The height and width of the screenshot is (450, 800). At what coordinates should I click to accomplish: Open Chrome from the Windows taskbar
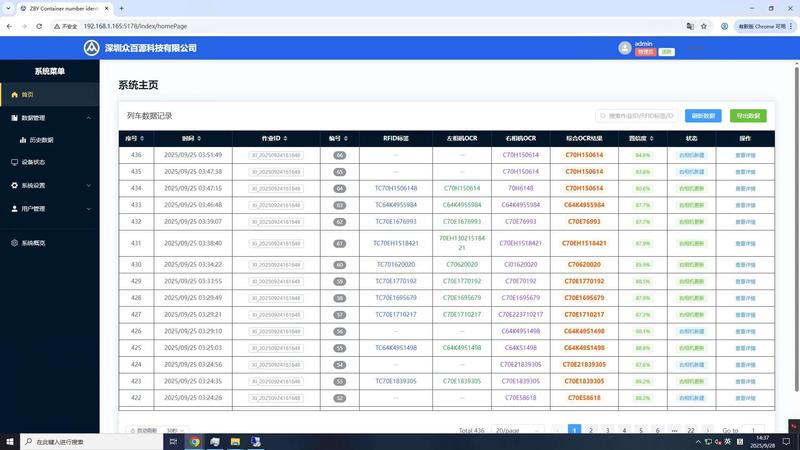click(195, 441)
